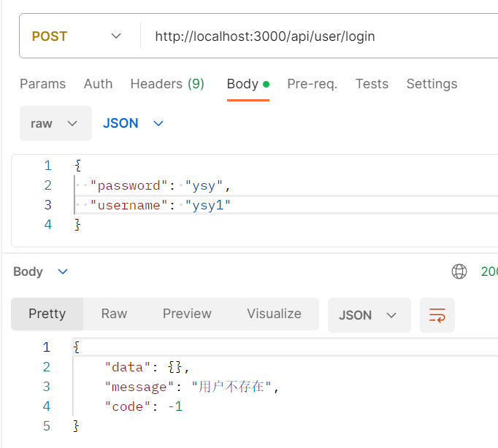Open the POST method dropdown

point(77,36)
